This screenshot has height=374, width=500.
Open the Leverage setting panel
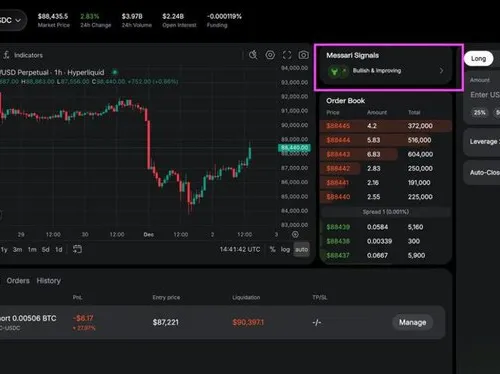482,142
